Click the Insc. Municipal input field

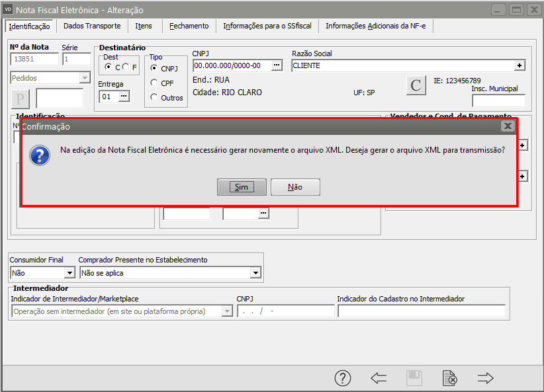point(498,100)
